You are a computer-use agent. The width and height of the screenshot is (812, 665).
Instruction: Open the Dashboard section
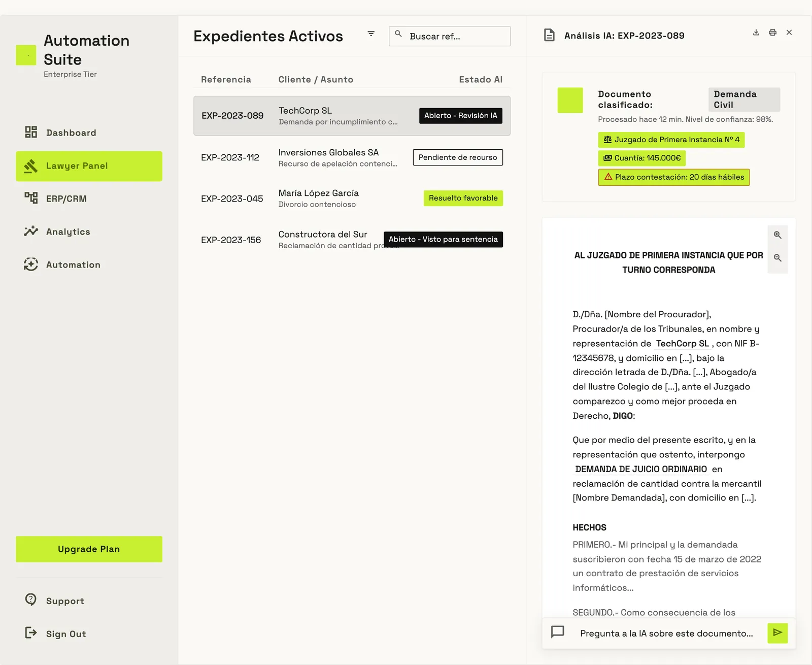tap(89, 132)
